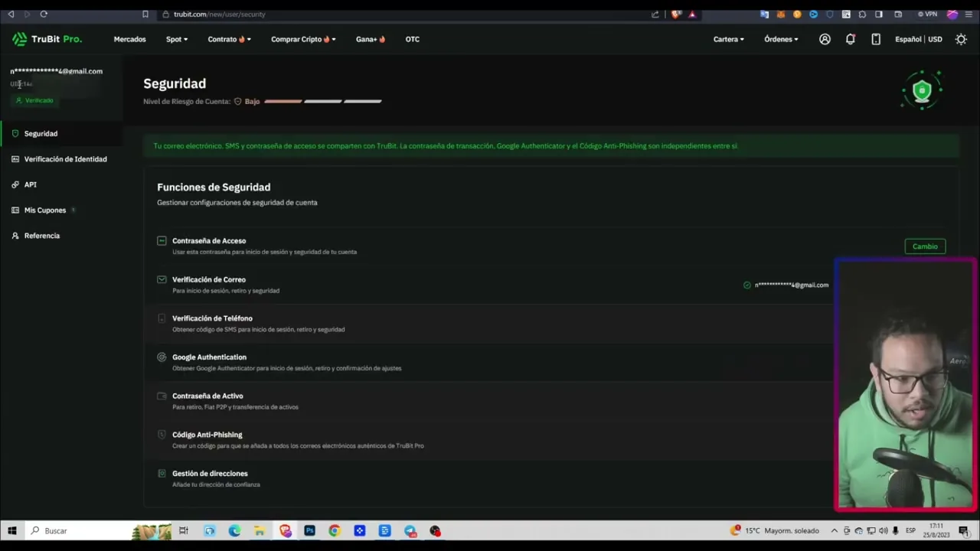Open File Explorer from the taskbar

coord(260,531)
